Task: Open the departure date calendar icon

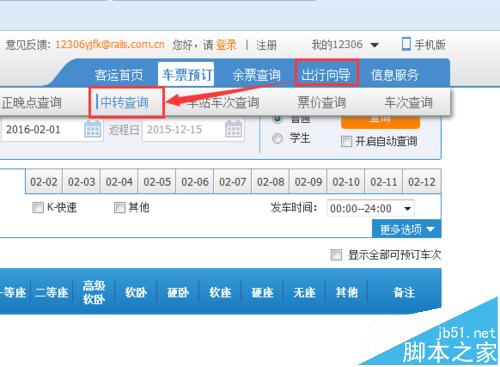Action: coord(93,129)
